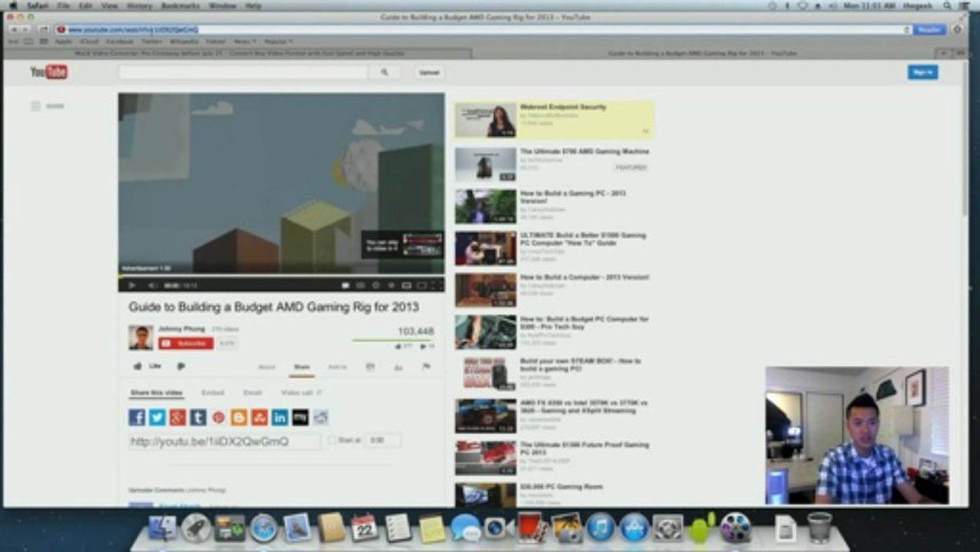The width and height of the screenshot is (980, 552).
Task: Select the Embed sharing tab
Action: (212, 393)
